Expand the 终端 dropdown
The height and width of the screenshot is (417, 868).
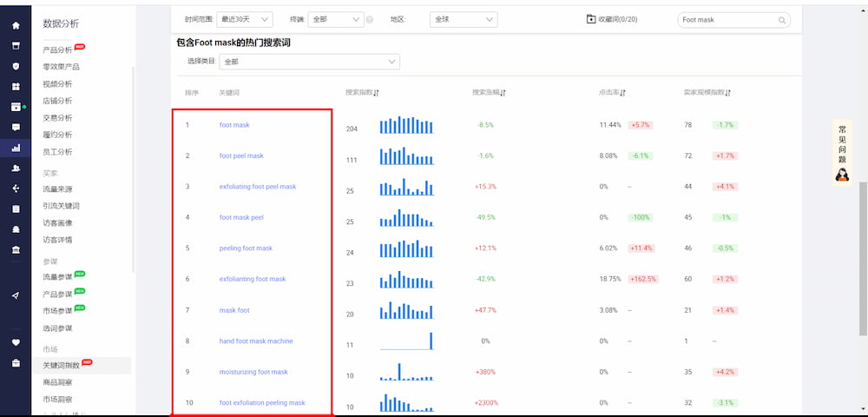pyautogui.click(x=336, y=19)
